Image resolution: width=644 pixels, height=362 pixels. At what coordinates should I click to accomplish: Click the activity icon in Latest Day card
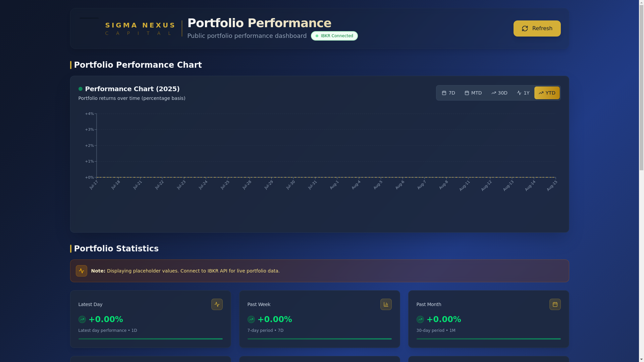(217, 304)
